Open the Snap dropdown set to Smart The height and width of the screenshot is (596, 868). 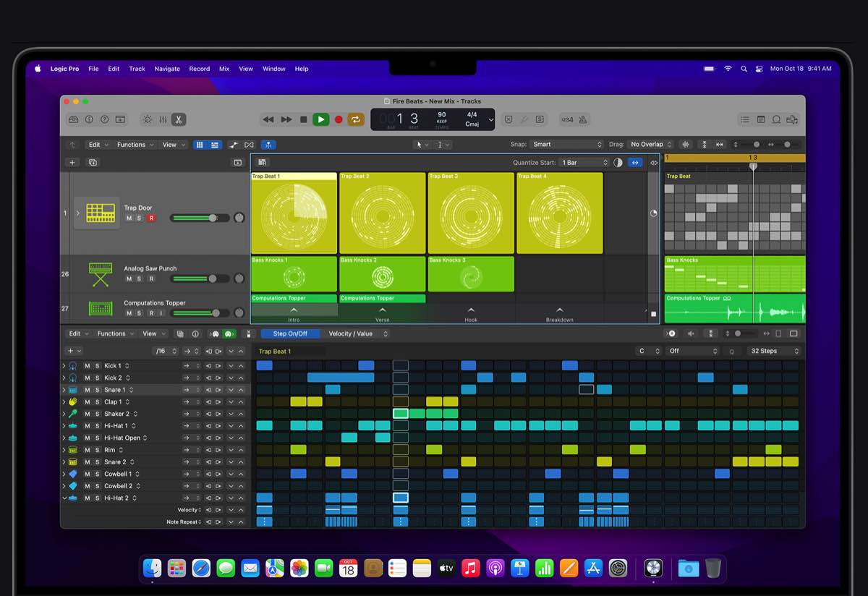point(566,145)
